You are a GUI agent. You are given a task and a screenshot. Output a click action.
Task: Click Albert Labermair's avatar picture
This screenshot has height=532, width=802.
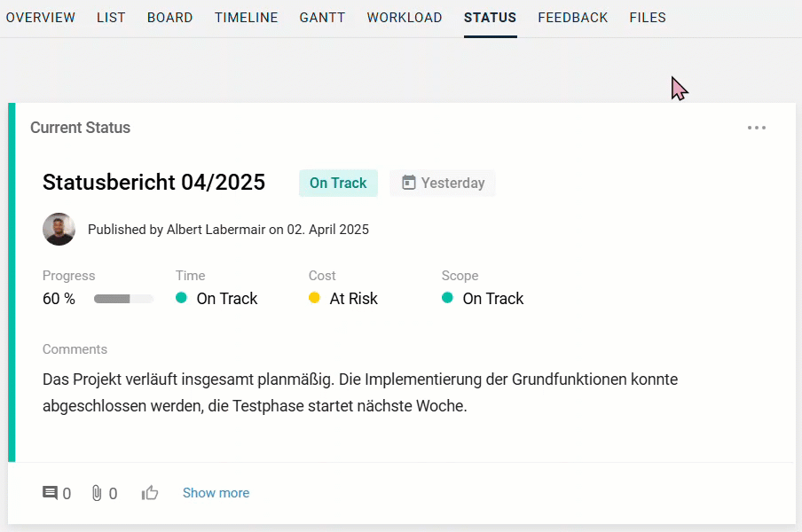[59, 230]
